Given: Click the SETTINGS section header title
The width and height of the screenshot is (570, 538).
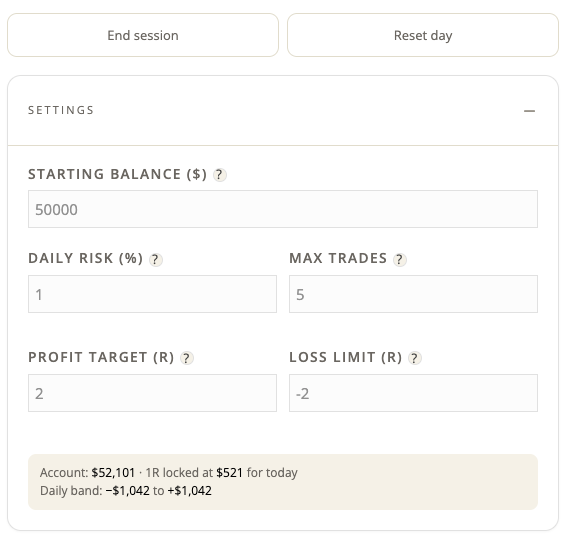Looking at the screenshot, I should click(x=61, y=110).
